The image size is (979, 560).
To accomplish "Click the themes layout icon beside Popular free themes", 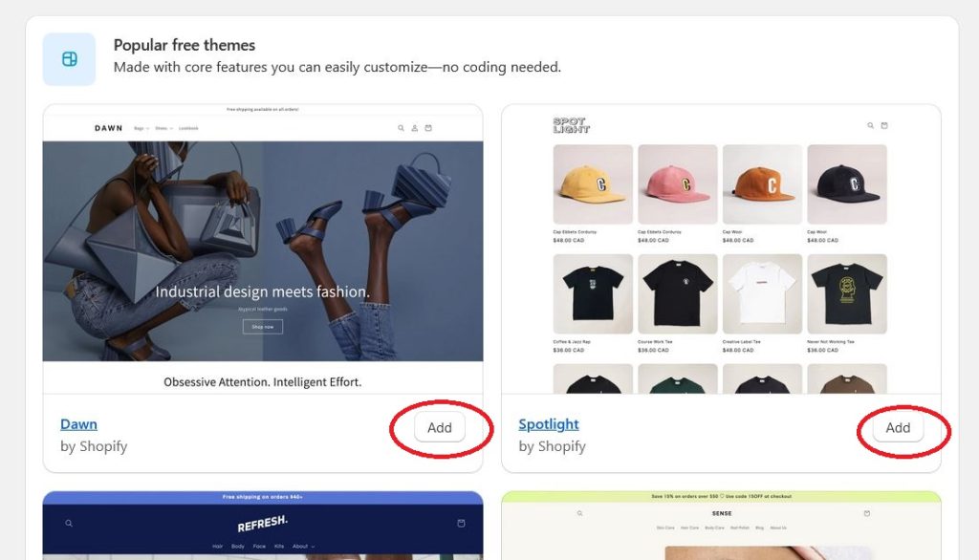I will [x=69, y=59].
